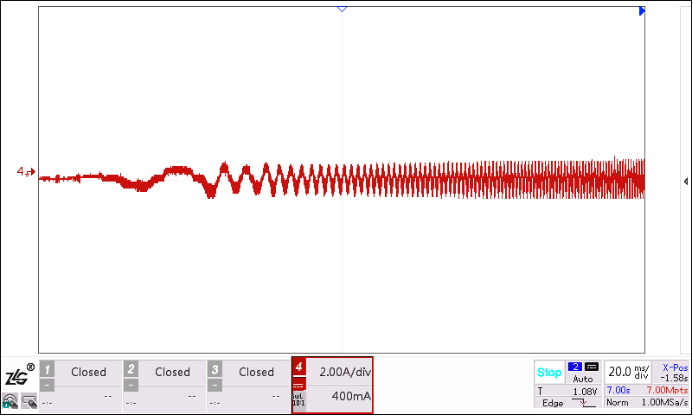
Task: Select the channel 2 number badge
Action: (x=131, y=369)
